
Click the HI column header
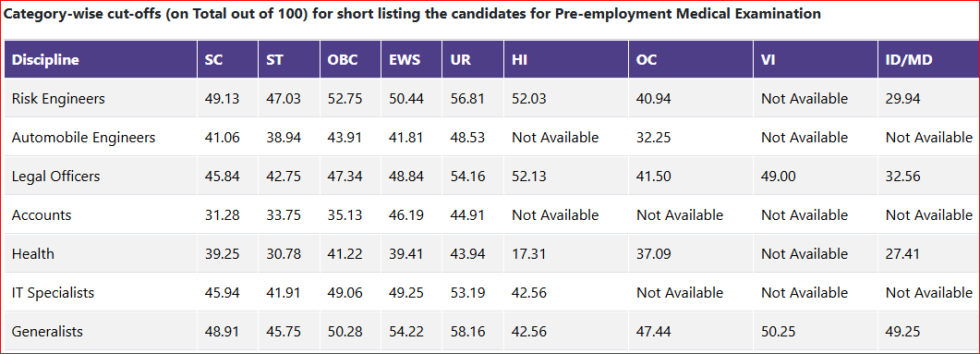click(519, 60)
